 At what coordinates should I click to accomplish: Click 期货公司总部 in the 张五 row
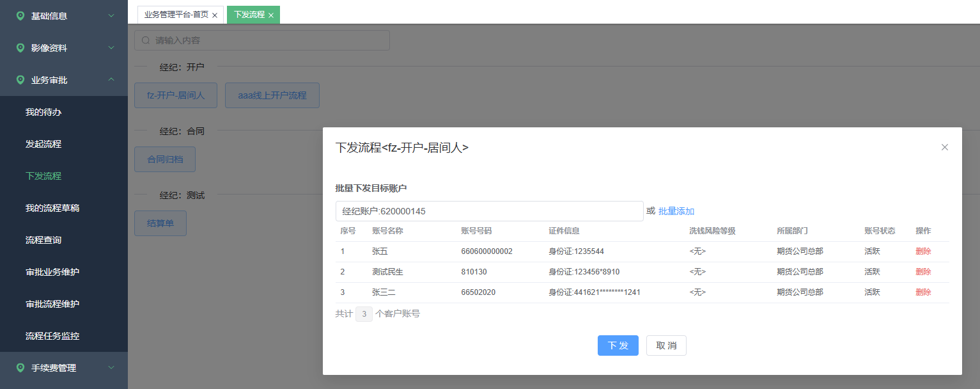[800, 251]
